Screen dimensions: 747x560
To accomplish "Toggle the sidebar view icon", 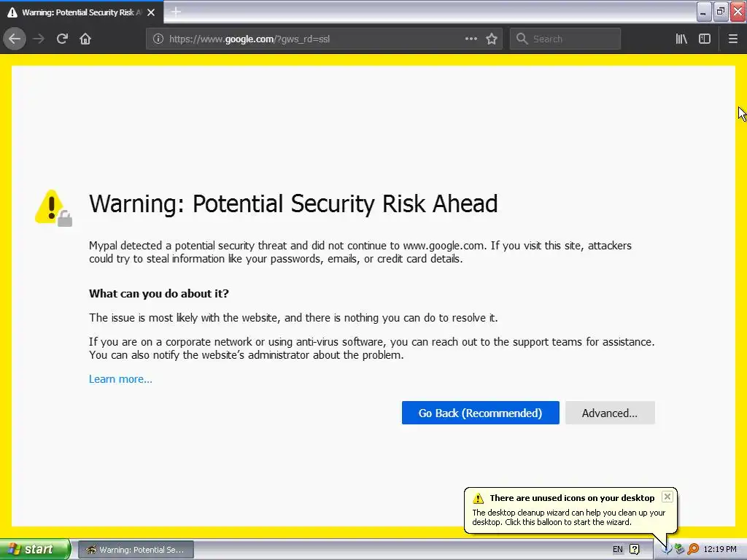I will [x=705, y=39].
